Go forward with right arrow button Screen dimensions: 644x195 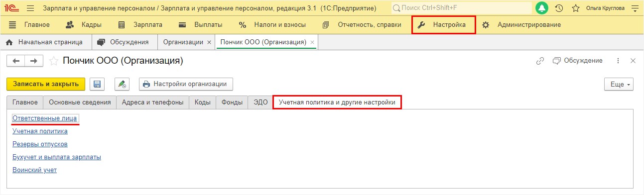pos(34,61)
